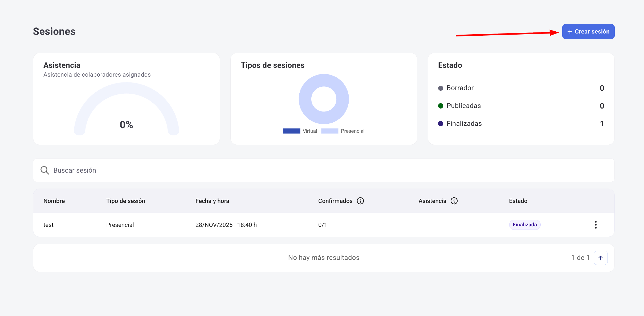
Task: Click the Nombre column header
Action: 54,201
